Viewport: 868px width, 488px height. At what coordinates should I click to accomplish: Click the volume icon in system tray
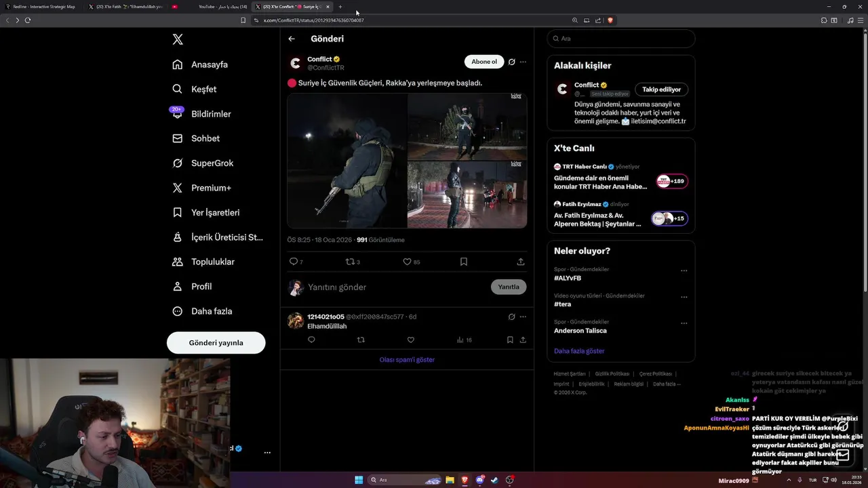coord(833,480)
